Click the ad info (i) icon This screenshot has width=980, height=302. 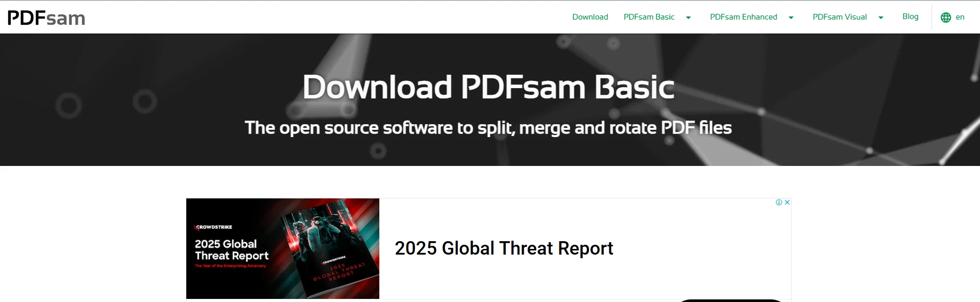tap(779, 203)
